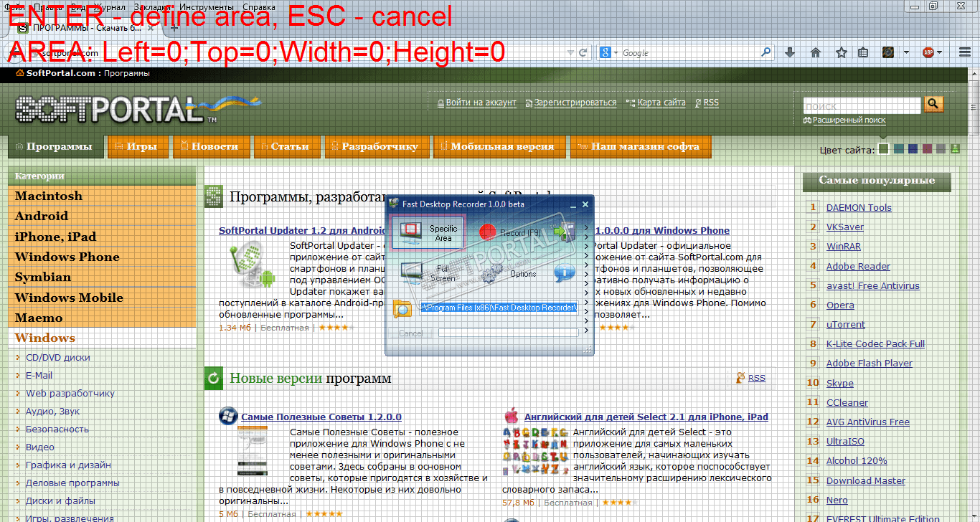Switch to the Игры tab
Image resolution: width=980 pixels, height=522 pixels.
pyautogui.click(x=137, y=146)
